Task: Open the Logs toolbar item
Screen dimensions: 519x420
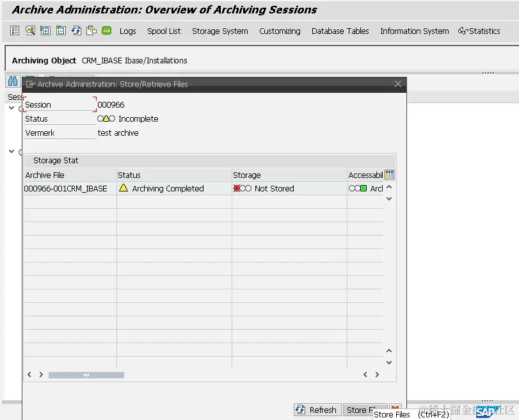Action: point(128,31)
